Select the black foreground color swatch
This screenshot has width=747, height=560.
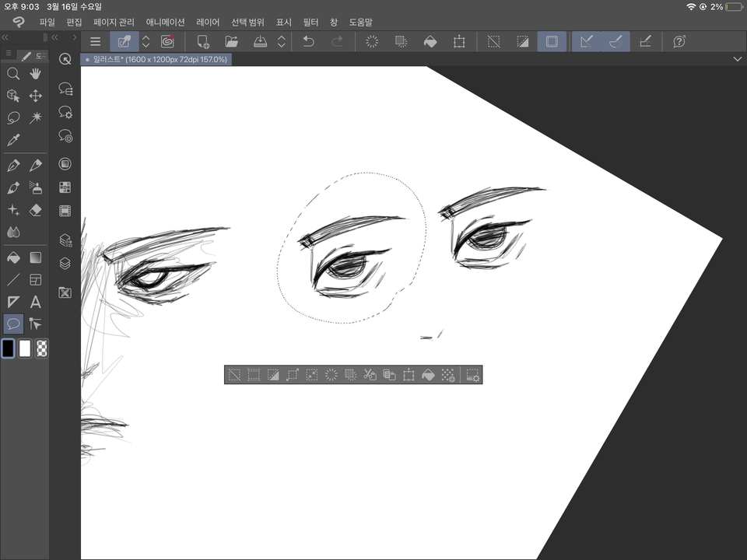pyautogui.click(x=9, y=348)
